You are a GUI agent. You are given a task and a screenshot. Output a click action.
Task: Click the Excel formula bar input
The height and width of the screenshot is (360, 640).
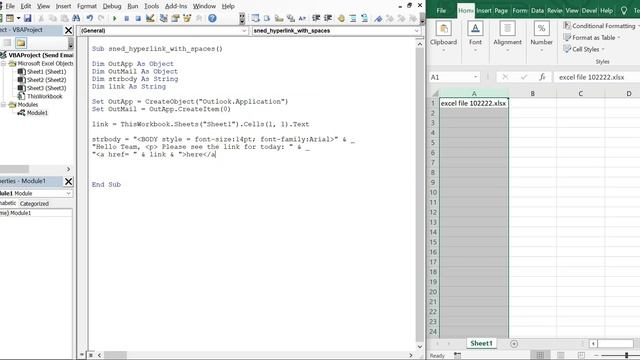pyautogui.click(x=596, y=77)
